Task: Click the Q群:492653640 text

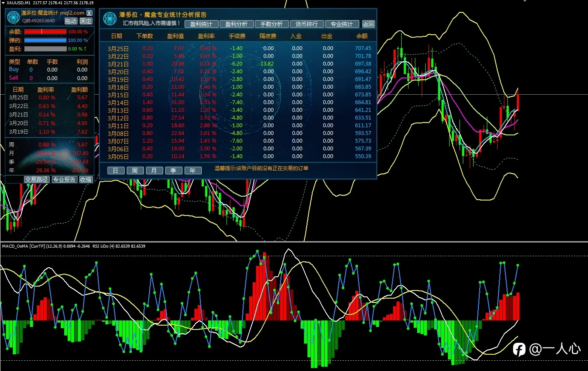Action: (x=39, y=21)
